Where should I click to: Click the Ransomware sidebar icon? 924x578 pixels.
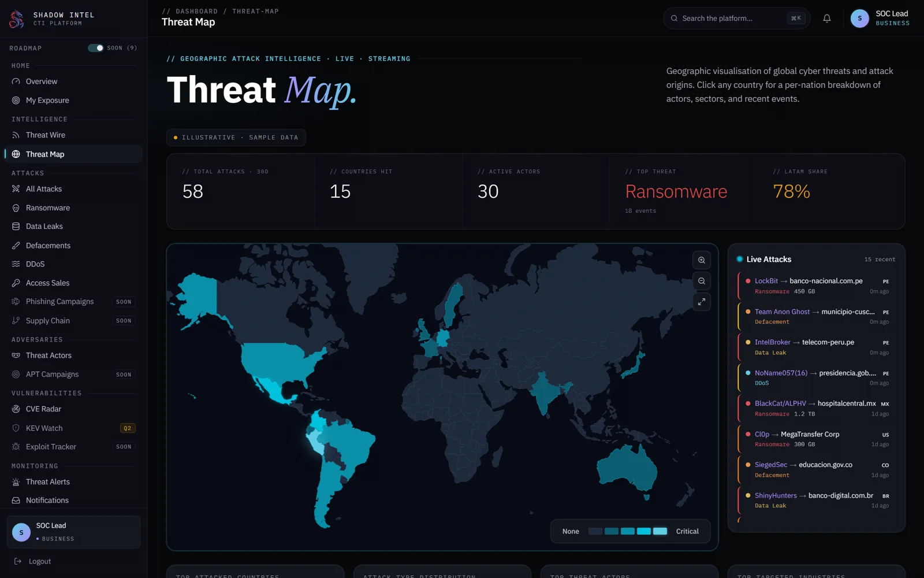16,208
